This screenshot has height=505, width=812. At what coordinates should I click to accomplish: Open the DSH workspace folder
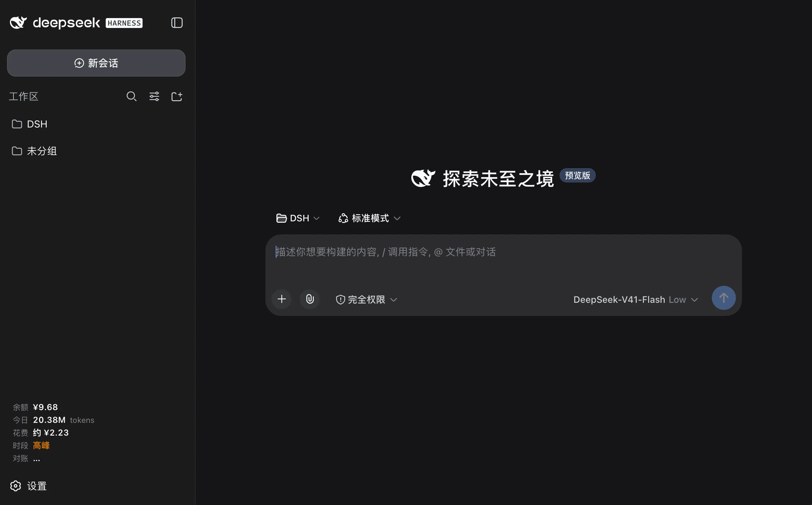(x=96, y=124)
